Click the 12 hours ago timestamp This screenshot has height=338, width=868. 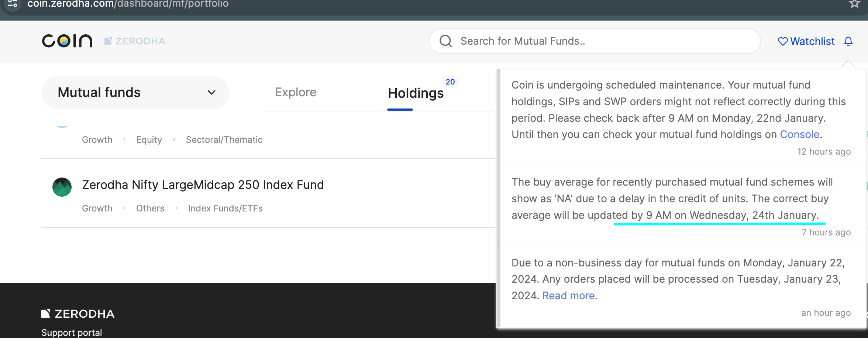(824, 152)
